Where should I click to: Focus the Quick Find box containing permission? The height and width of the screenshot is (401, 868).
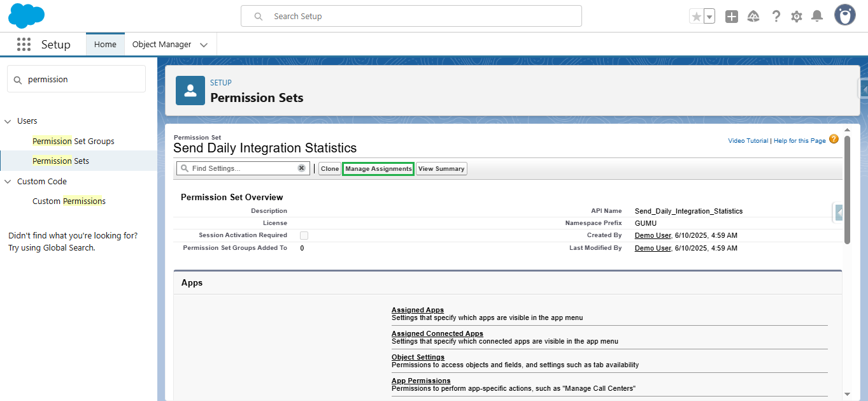coord(76,80)
